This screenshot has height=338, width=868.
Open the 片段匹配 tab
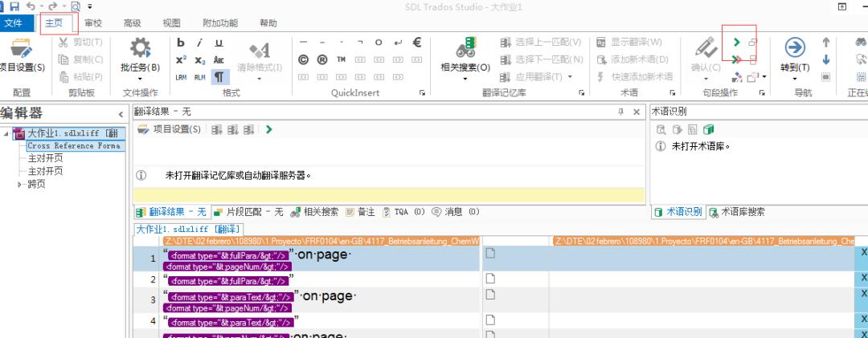click(248, 212)
